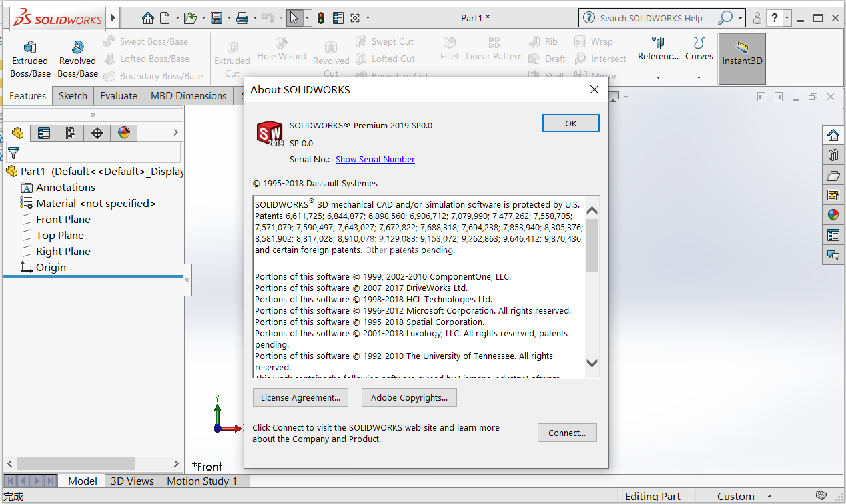The height and width of the screenshot is (504, 846).
Task: Open Appearances color ball in the task pane
Action: point(833,215)
